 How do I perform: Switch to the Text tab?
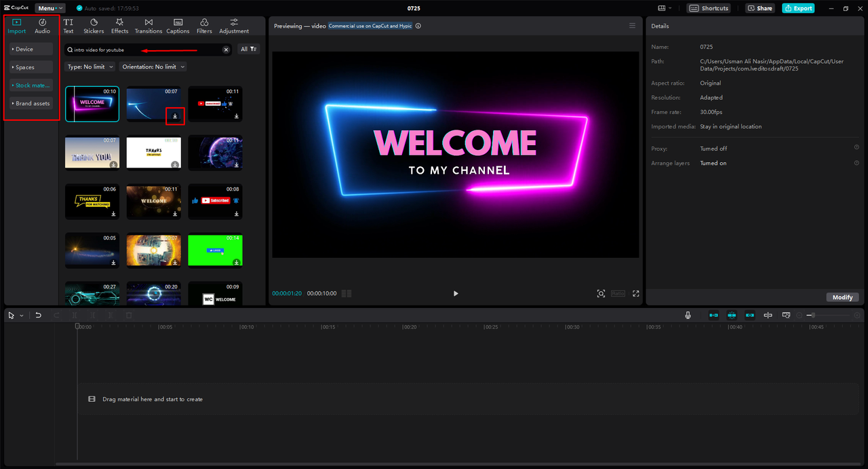[x=68, y=26]
